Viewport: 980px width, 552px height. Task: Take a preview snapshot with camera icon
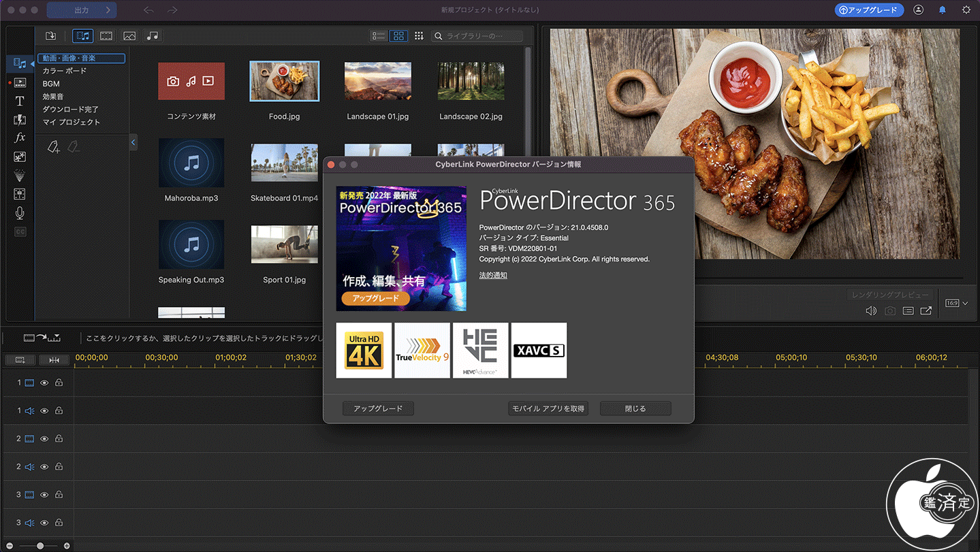pos(890,311)
